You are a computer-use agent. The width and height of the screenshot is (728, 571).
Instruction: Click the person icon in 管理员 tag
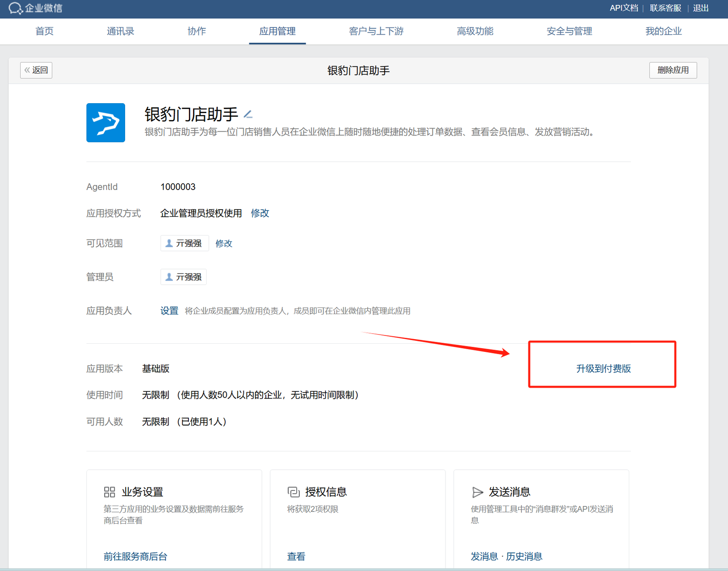(x=169, y=277)
